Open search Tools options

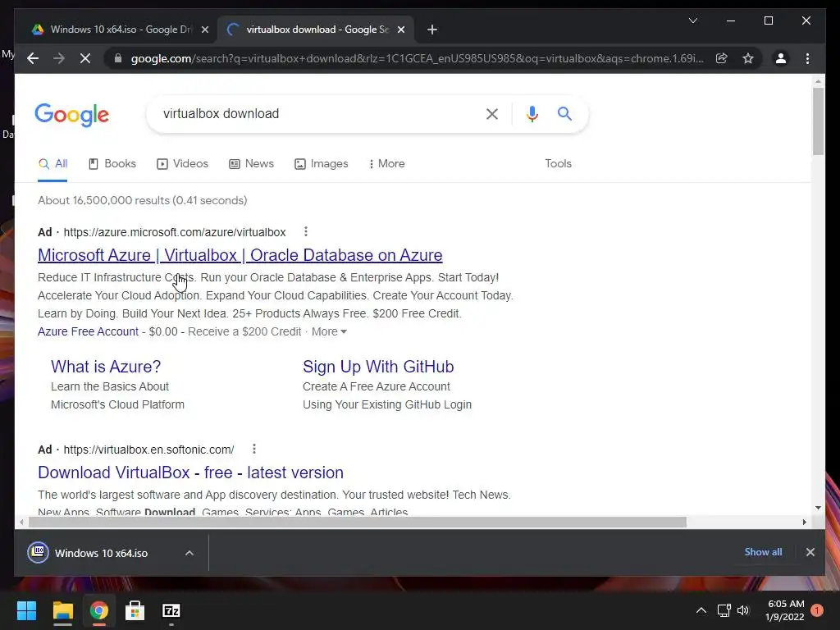pos(558,164)
